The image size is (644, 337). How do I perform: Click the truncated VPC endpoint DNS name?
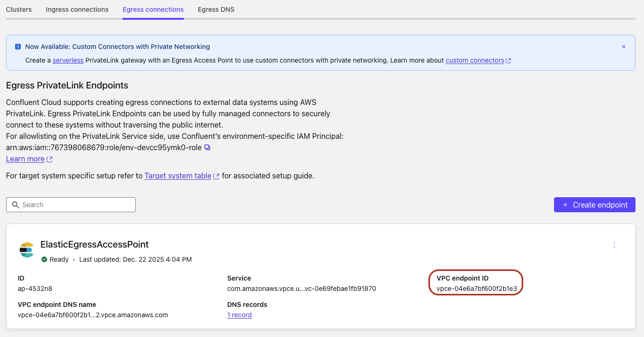coord(92,315)
